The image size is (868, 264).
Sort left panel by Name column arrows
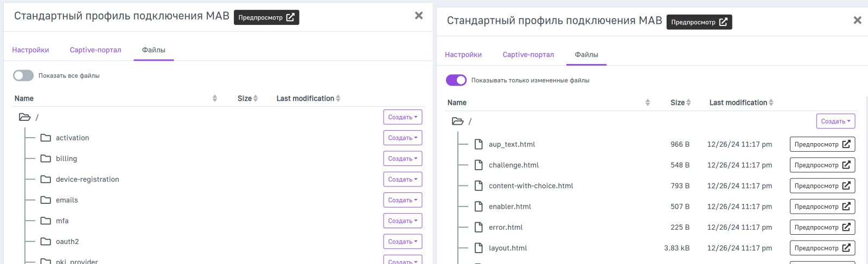point(215,99)
